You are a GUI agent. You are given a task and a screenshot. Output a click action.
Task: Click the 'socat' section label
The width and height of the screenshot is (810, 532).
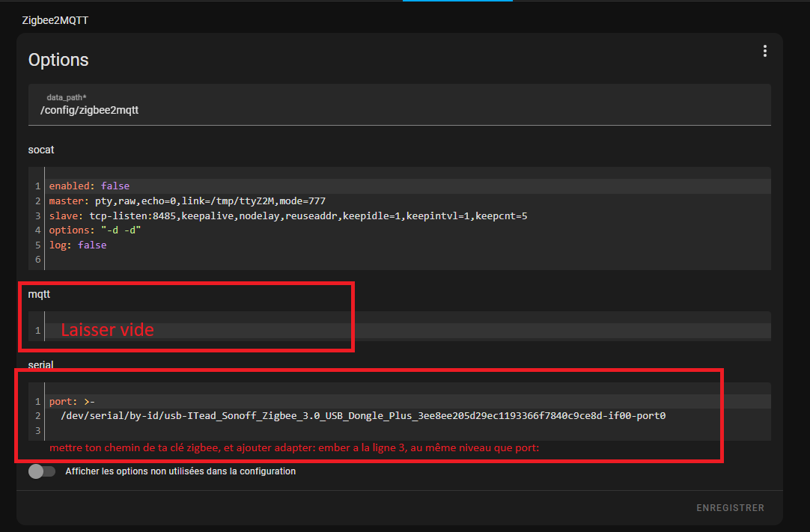point(41,150)
